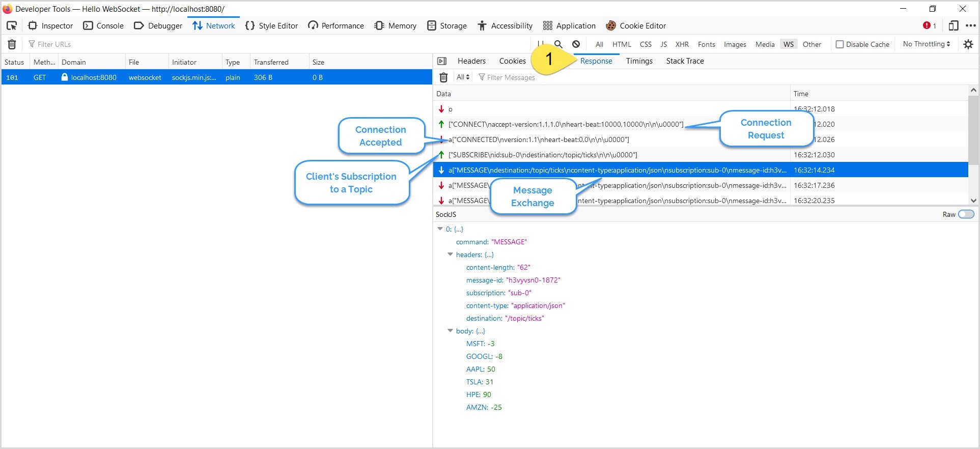Toggle responsive design mode icon
This screenshot has height=449, width=980.
coord(953,26)
